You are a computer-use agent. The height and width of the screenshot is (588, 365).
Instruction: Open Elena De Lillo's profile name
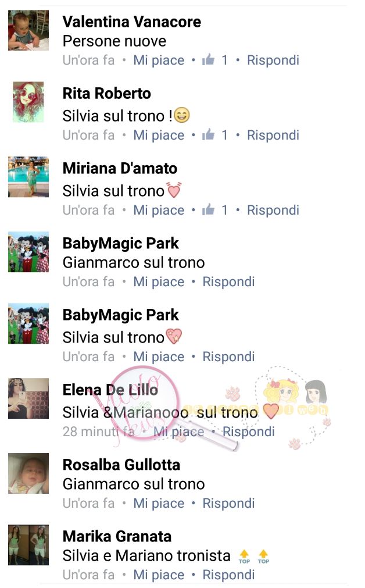point(110,390)
